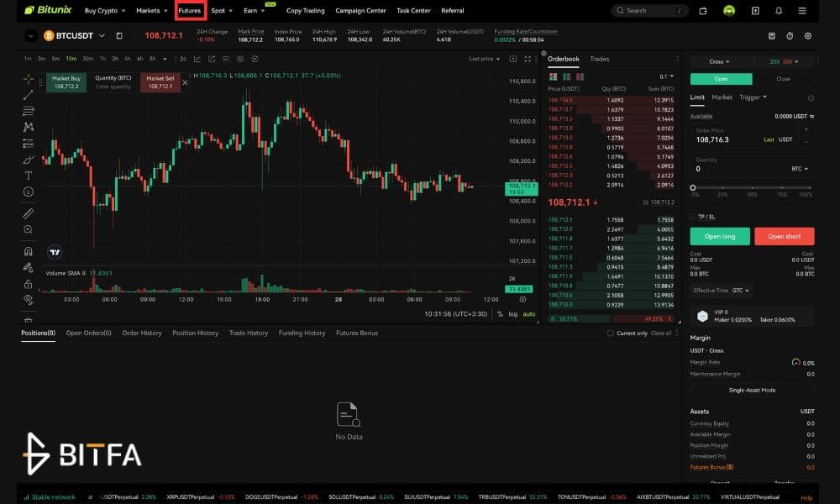840x504 pixels.
Task: Show both bids and asks orderbook view
Action: (x=553, y=76)
